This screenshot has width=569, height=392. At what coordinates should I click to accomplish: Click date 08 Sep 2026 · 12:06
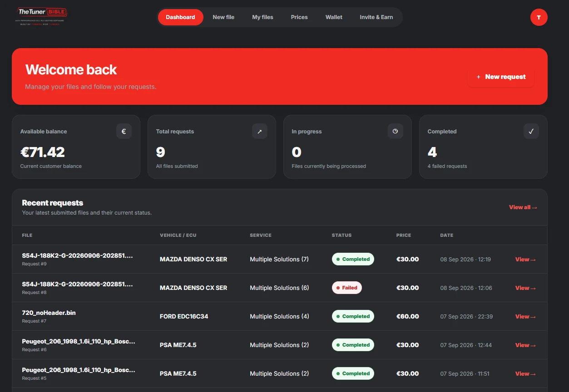pyautogui.click(x=466, y=288)
